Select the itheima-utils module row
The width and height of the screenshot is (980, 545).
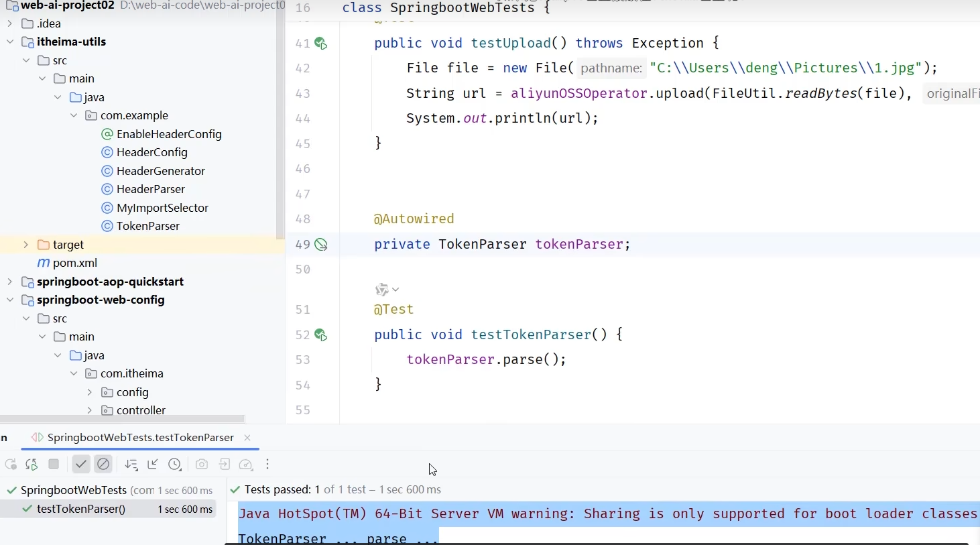click(142, 42)
